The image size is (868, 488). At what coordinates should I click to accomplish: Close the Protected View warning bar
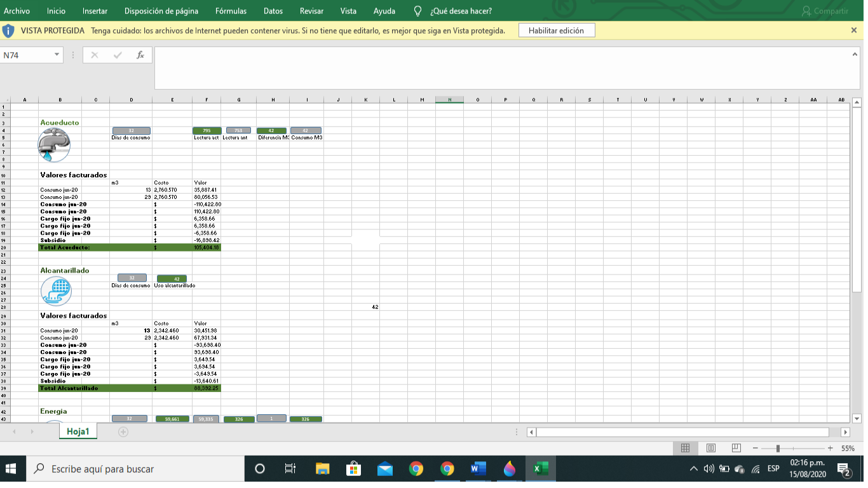[853, 30]
